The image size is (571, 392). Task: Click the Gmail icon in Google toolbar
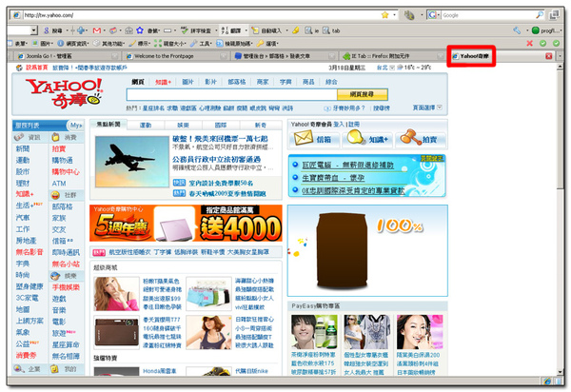click(96, 30)
